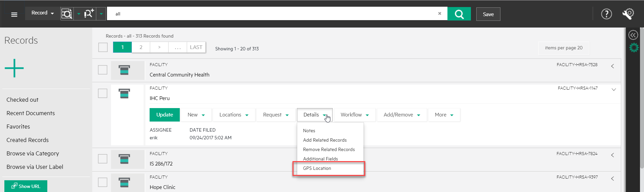Click the Central Community Health facility icon
The height and width of the screenshot is (192, 644).
pyautogui.click(x=124, y=70)
